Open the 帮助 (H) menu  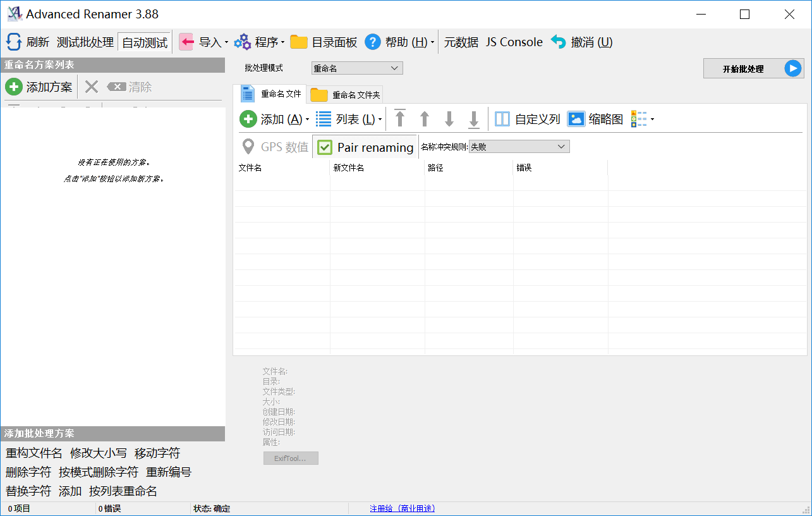point(399,42)
